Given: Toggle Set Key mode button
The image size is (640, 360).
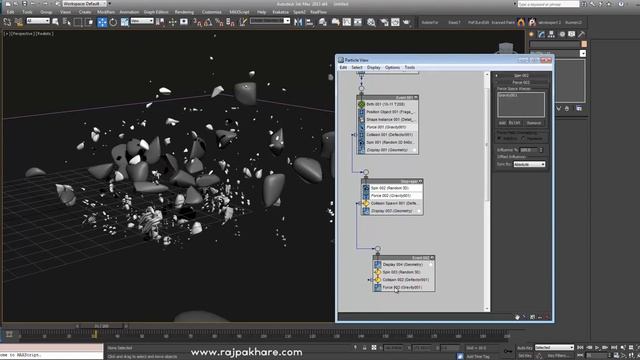Looking at the screenshot, I should 524,356.
